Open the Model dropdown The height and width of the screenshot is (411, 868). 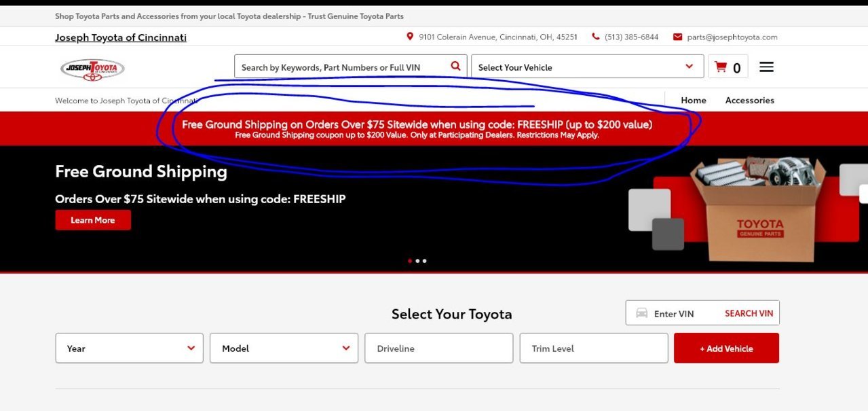click(x=284, y=348)
